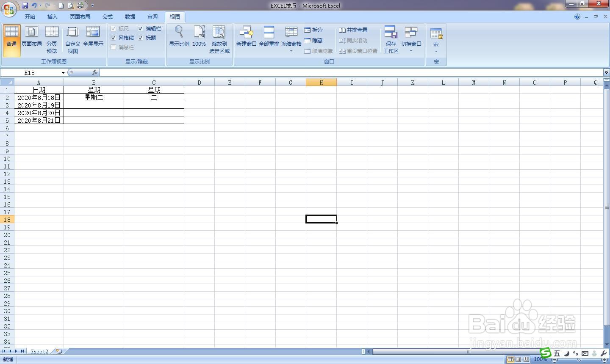This screenshot has width=610, height=364.
Task: Insert new worksheet tab icon
Action: click(x=59, y=351)
